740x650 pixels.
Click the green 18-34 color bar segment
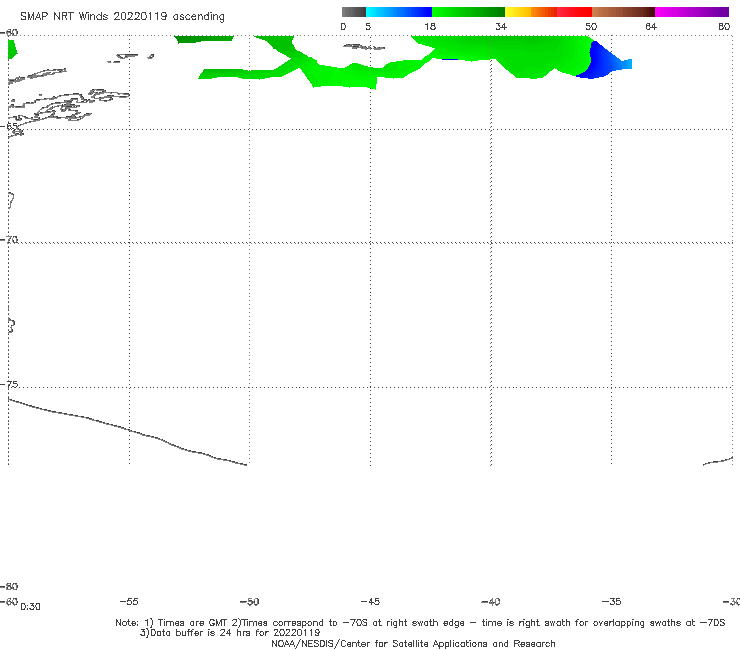(468, 12)
